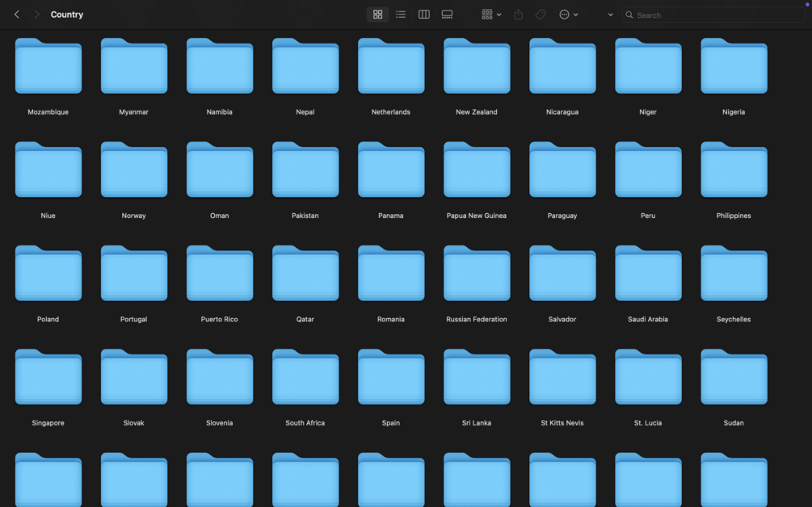Screen dimensions: 812x507
Task: Select the New Zealand folder icon
Action: (477, 65)
